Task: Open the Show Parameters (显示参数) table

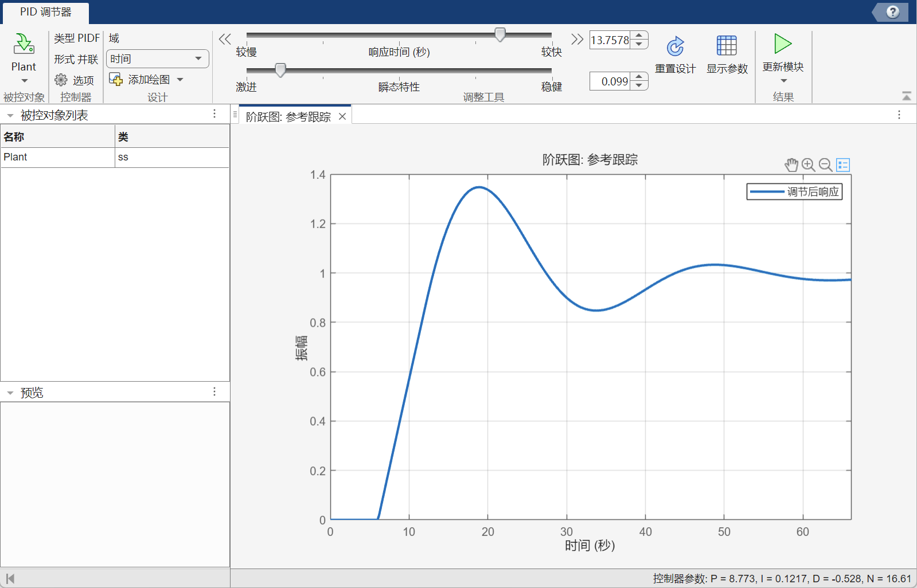Action: click(x=726, y=46)
